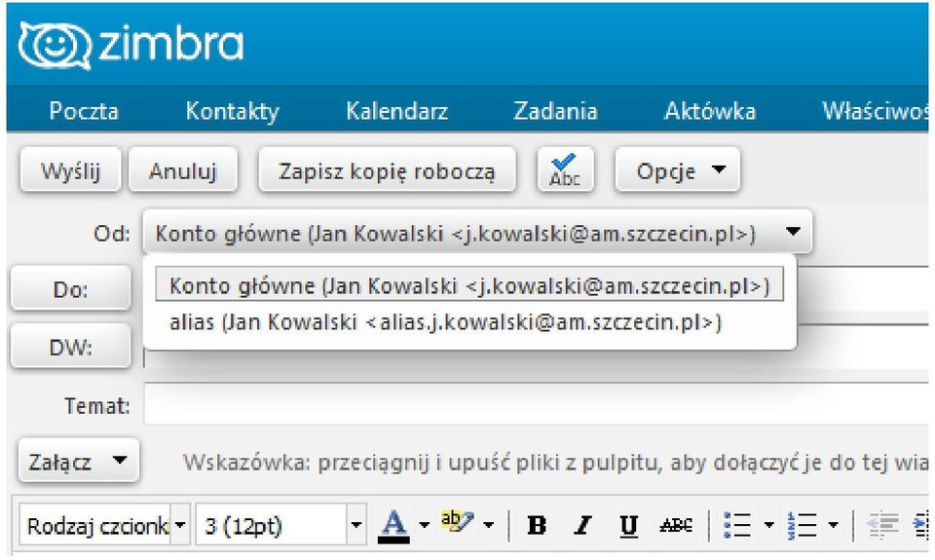Open the Właściwości tab
This screenshot has height=560, width=935.
(875, 111)
